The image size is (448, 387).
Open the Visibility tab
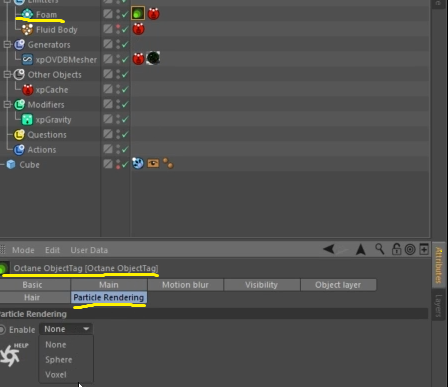(x=261, y=285)
